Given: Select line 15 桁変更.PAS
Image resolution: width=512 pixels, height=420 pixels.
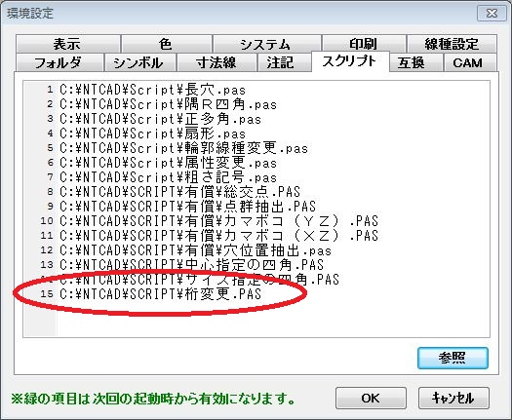Looking at the screenshot, I should tap(160, 294).
